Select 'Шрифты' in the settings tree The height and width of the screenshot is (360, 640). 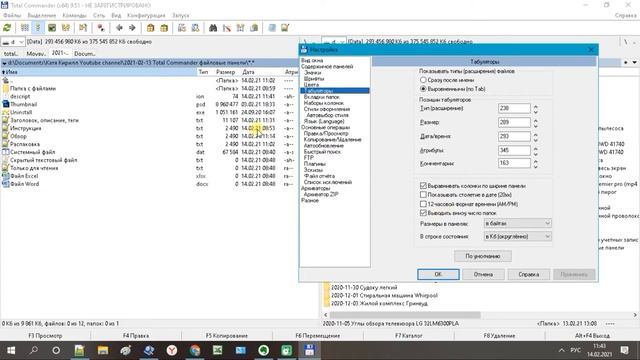pyautogui.click(x=314, y=78)
